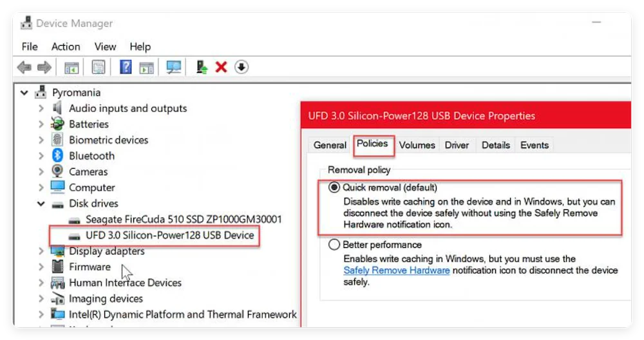Screen dimensions: 644x340
Task: Switch to the Volumes tab
Action: pyautogui.click(x=417, y=145)
